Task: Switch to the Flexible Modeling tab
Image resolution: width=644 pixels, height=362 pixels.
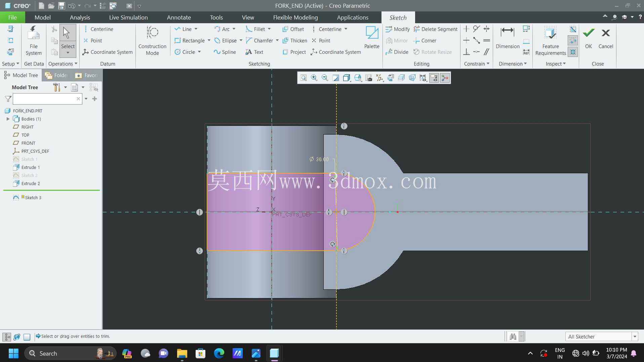Action: pyautogui.click(x=295, y=17)
